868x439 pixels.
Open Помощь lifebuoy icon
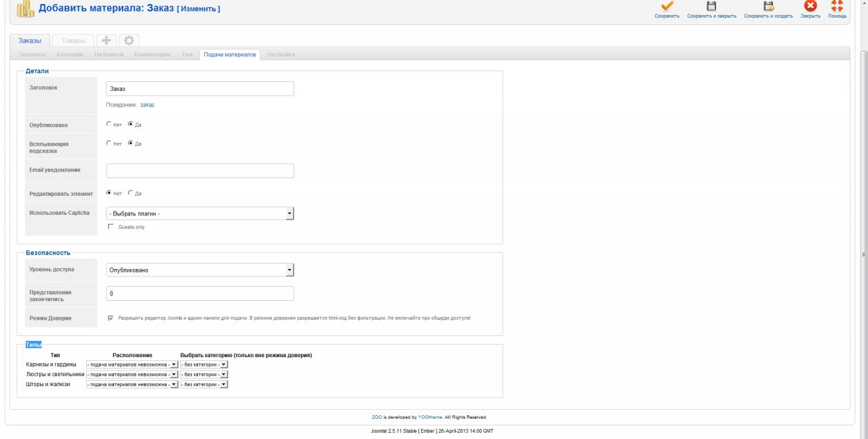tap(837, 6)
